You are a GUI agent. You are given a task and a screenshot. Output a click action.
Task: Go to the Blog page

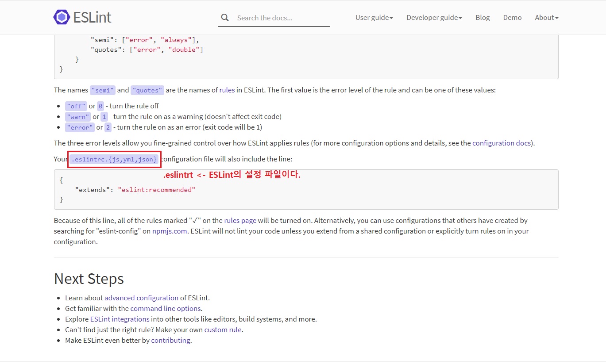[482, 18]
